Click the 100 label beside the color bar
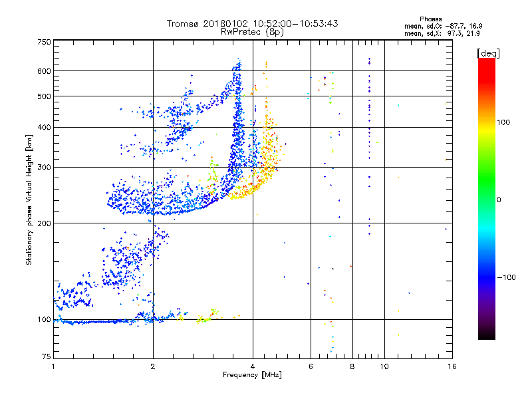This screenshot has width=532, height=399. click(503, 122)
